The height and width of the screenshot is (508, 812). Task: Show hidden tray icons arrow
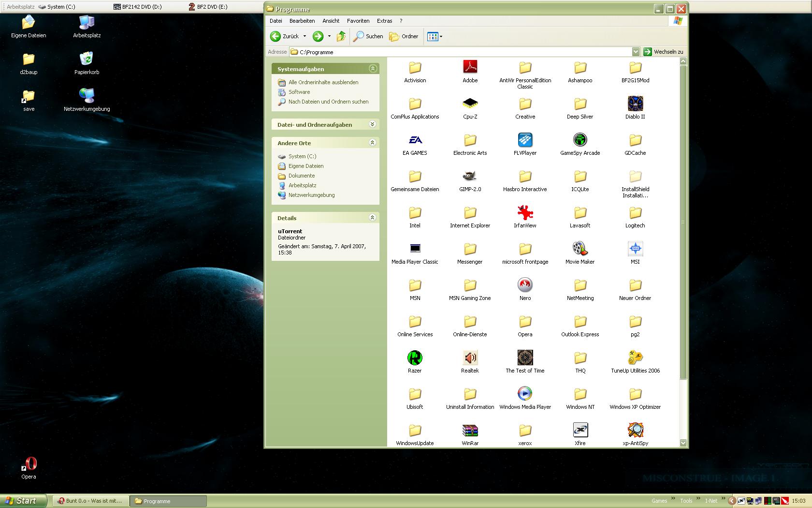tap(732, 501)
